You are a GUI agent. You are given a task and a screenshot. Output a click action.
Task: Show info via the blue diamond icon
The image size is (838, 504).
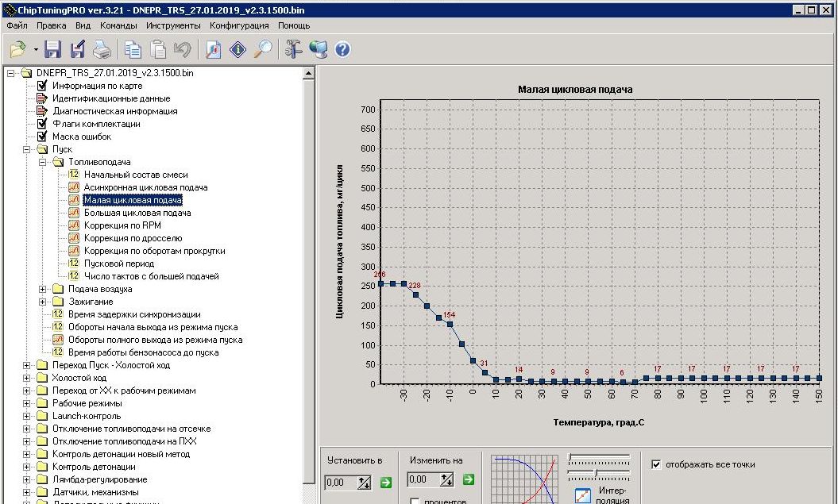(x=237, y=50)
